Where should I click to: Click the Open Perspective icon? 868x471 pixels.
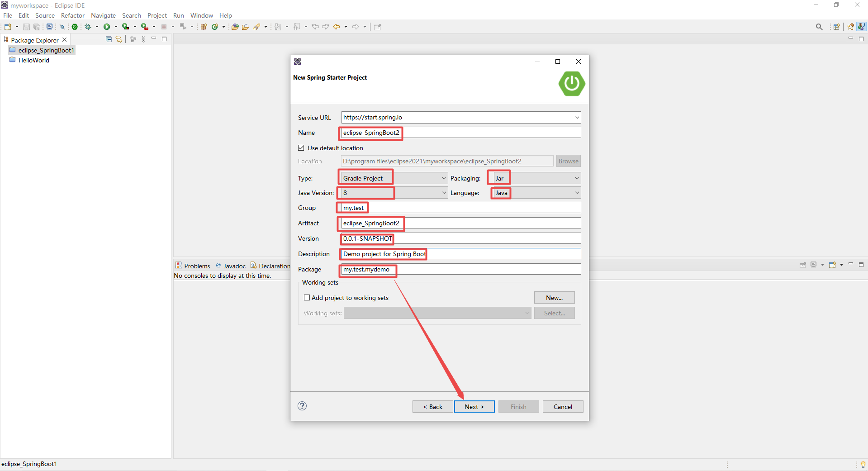[x=837, y=27]
